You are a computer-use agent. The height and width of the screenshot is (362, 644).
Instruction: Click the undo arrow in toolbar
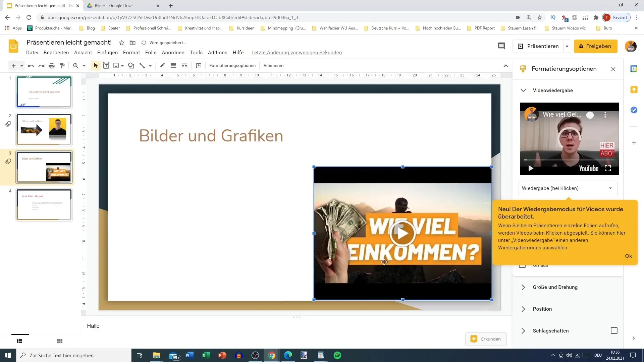[x=31, y=66]
